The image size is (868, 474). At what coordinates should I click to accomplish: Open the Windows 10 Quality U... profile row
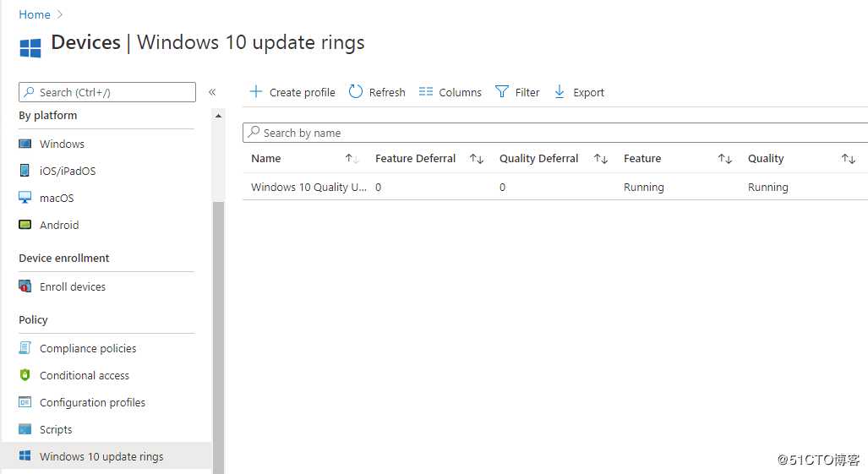[x=308, y=187]
